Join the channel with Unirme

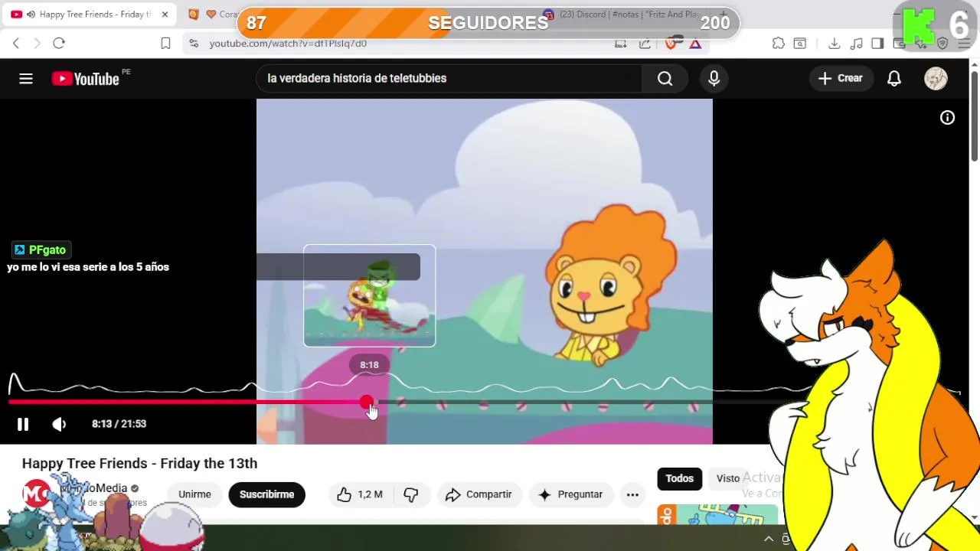(x=194, y=494)
